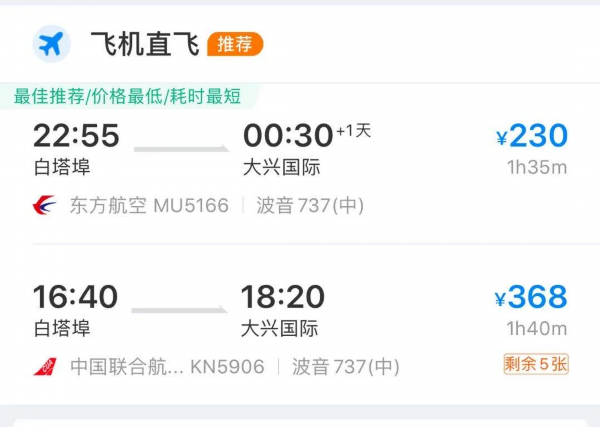Click the blue airplane icon
The image size is (600, 427).
[49, 44]
